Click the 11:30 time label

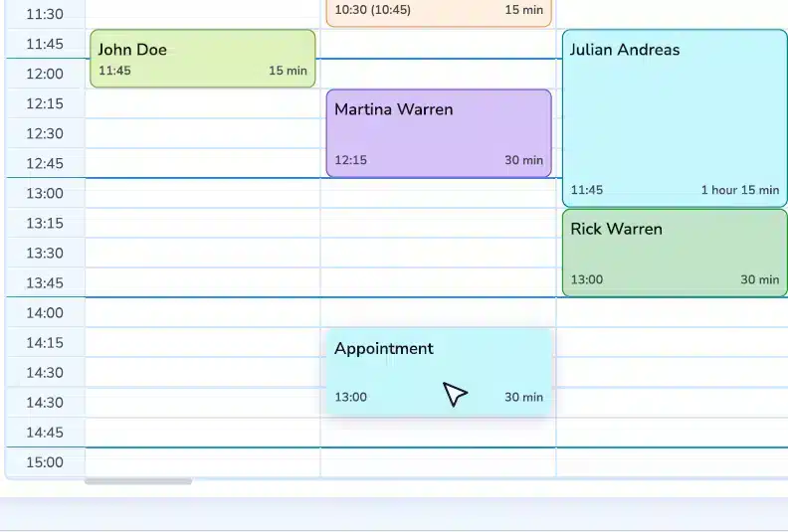coord(45,14)
